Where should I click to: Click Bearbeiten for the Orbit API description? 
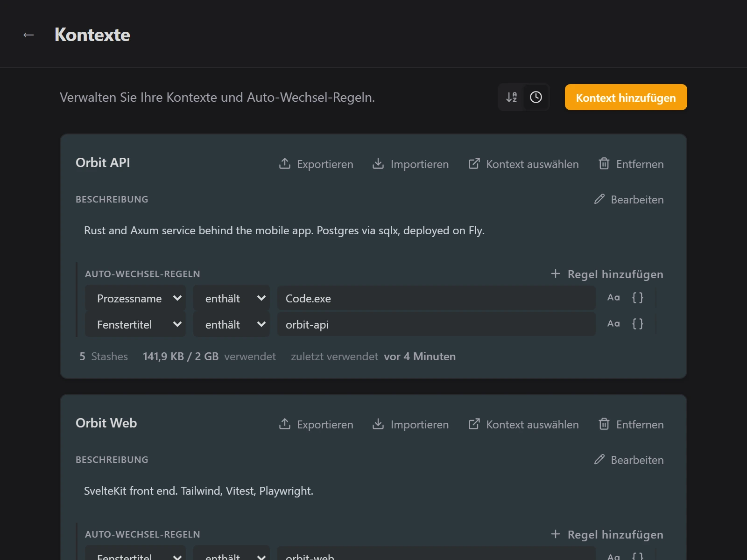[x=628, y=199]
